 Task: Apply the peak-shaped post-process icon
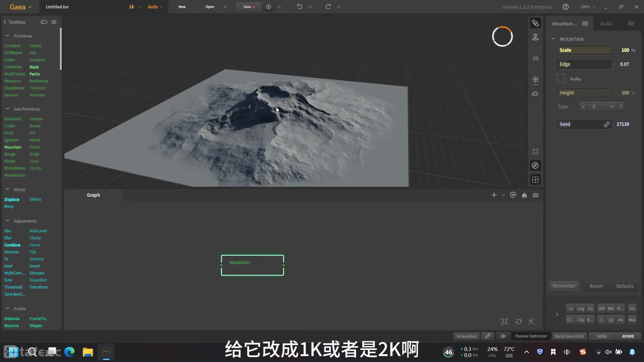click(601, 320)
